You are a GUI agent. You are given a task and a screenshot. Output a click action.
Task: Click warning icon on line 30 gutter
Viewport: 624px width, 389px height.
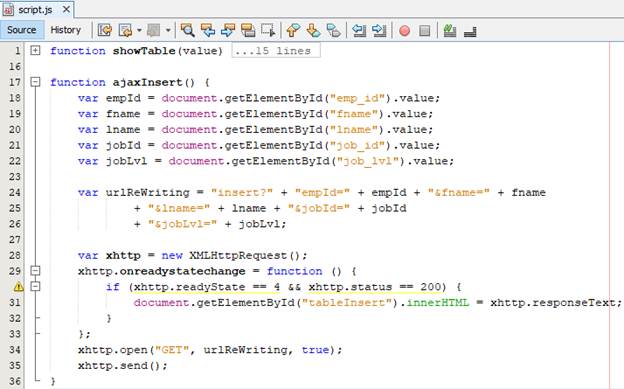pos(18,287)
